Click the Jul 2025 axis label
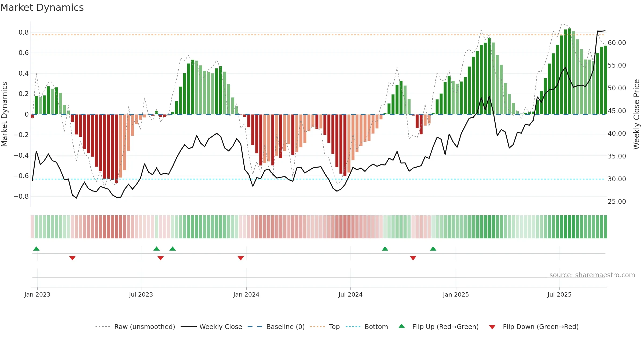 pyautogui.click(x=559, y=294)
